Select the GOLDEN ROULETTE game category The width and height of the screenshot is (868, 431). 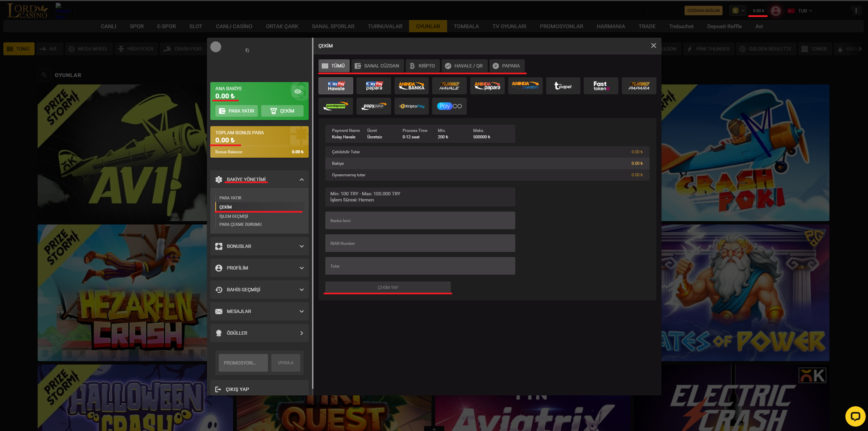coord(766,49)
